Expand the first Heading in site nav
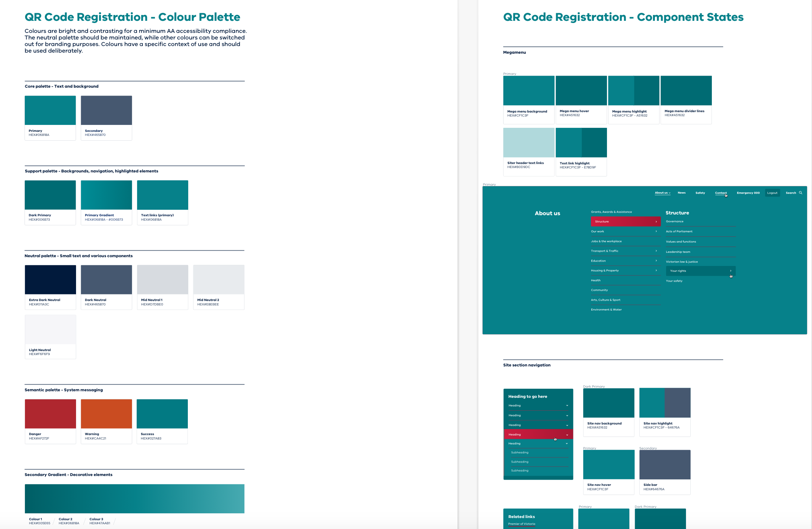 pyautogui.click(x=567, y=406)
